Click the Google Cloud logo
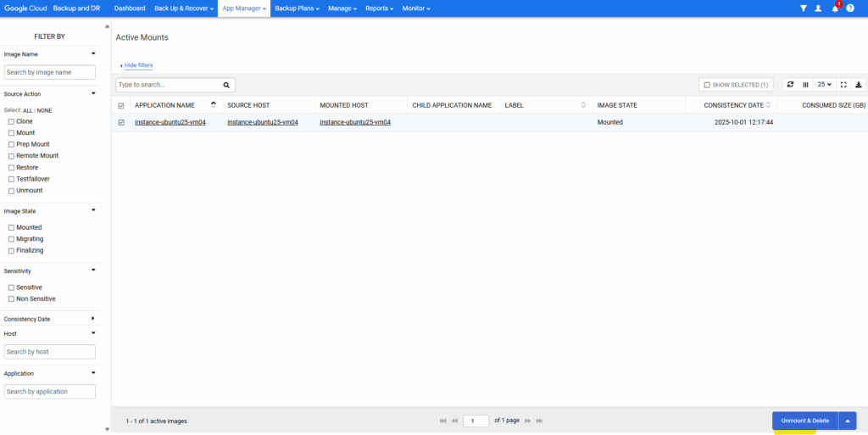 point(25,8)
